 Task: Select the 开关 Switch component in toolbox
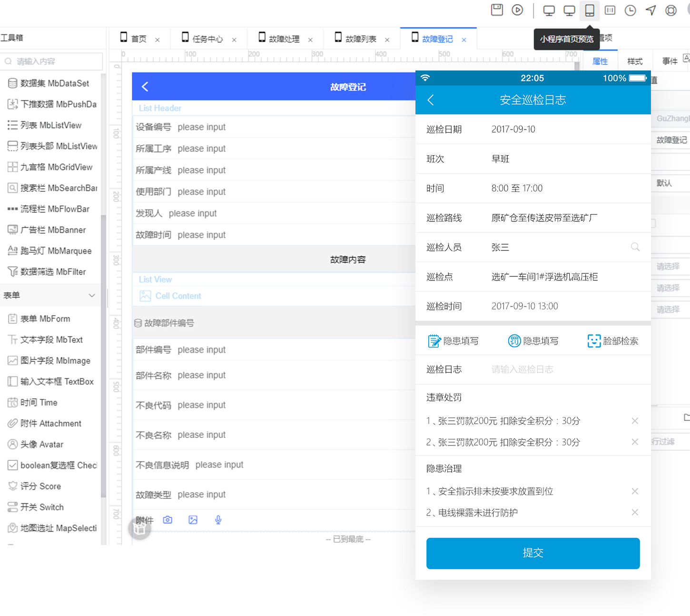(x=42, y=507)
